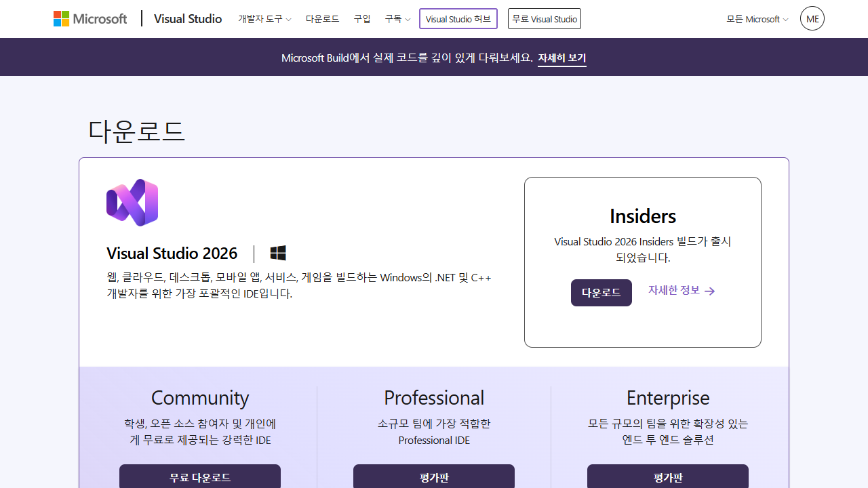This screenshot has height=488, width=868.
Task: Click the Microsoft Build banner text
Action: 407,58
